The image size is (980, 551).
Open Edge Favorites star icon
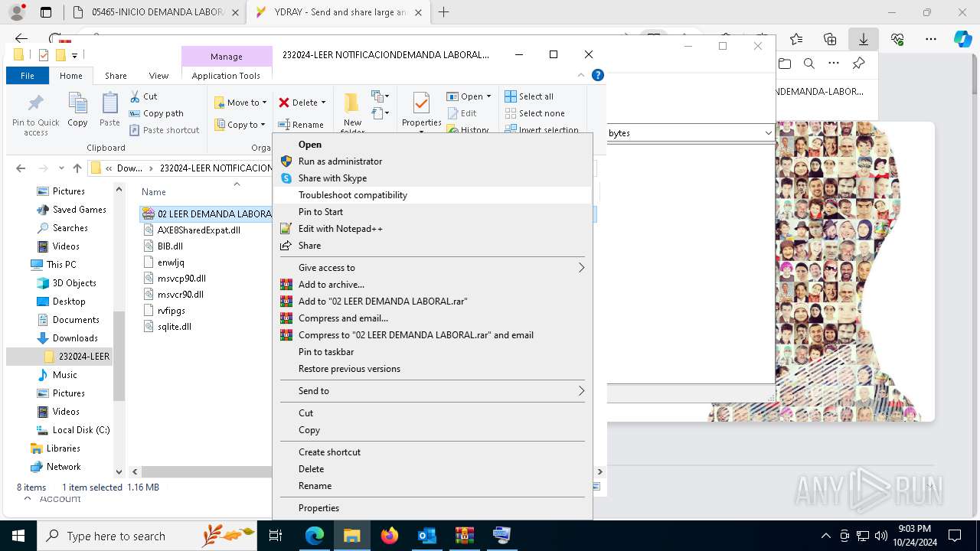point(796,39)
